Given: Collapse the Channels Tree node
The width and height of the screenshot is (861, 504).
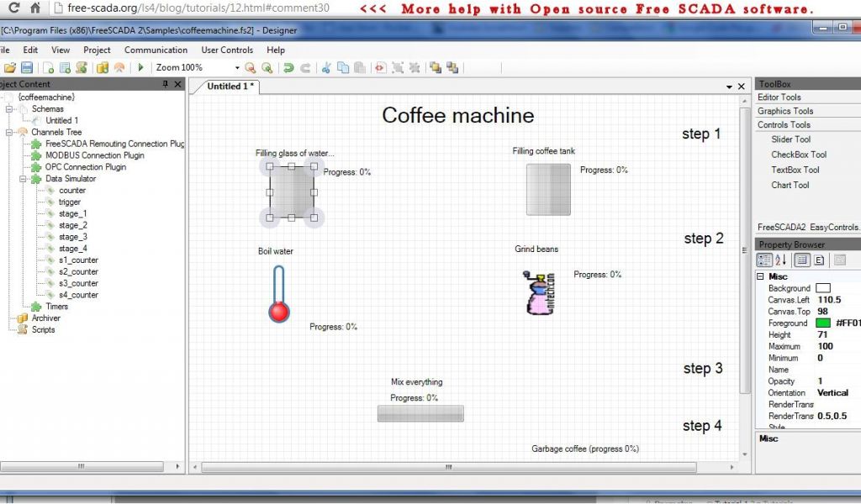Looking at the screenshot, I should coord(8,133).
